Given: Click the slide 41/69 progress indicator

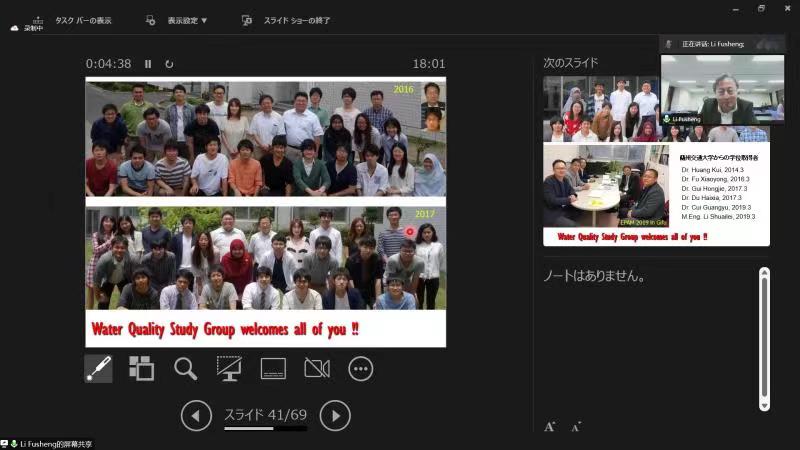Looking at the screenshot, I should (x=265, y=414).
